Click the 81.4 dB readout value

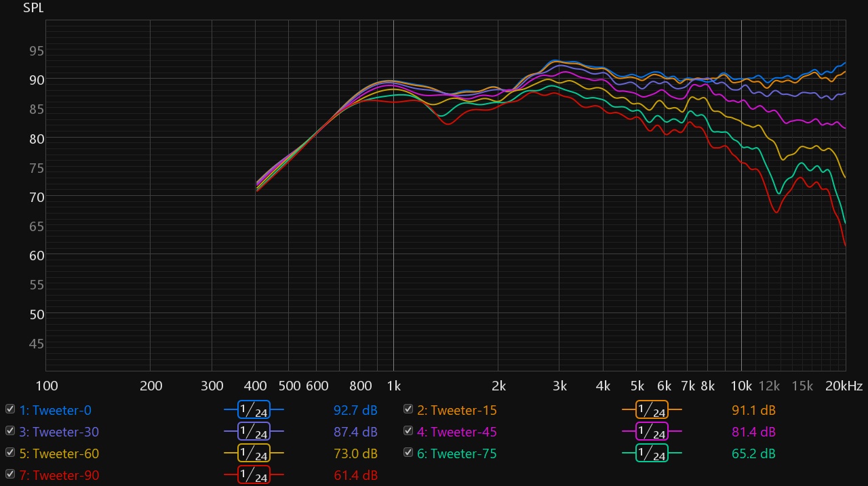tap(753, 432)
